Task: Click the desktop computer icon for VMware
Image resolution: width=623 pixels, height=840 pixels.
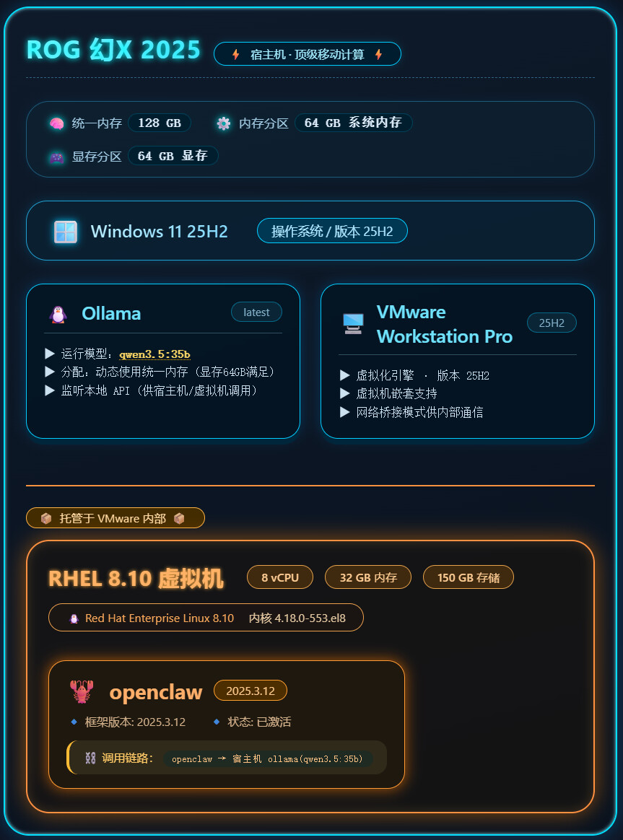Action: click(353, 323)
